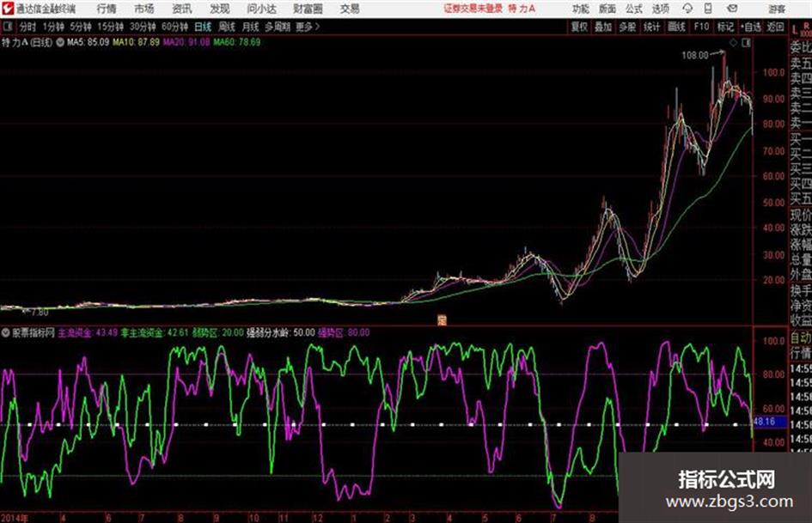The width and height of the screenshot is (812, 523).
Task: Open the 资讯 menu
Action: [x=182, y=9]
